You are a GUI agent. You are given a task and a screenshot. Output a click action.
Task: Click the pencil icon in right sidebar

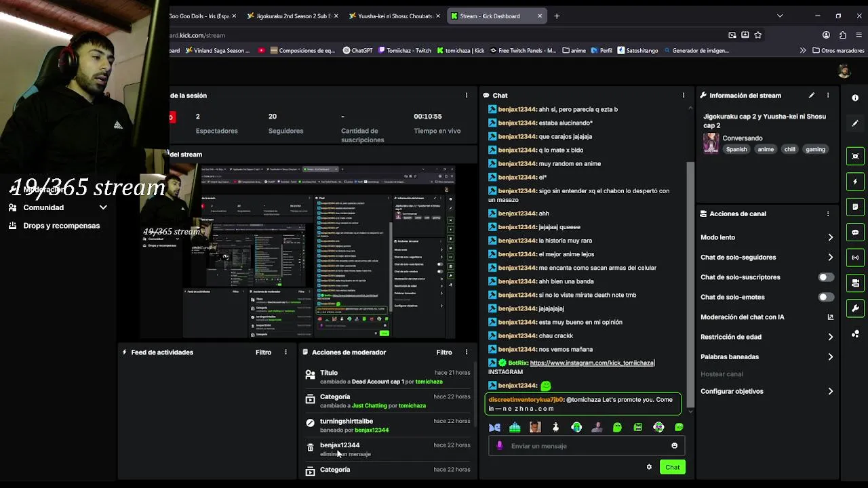click(x=855, y=123)
